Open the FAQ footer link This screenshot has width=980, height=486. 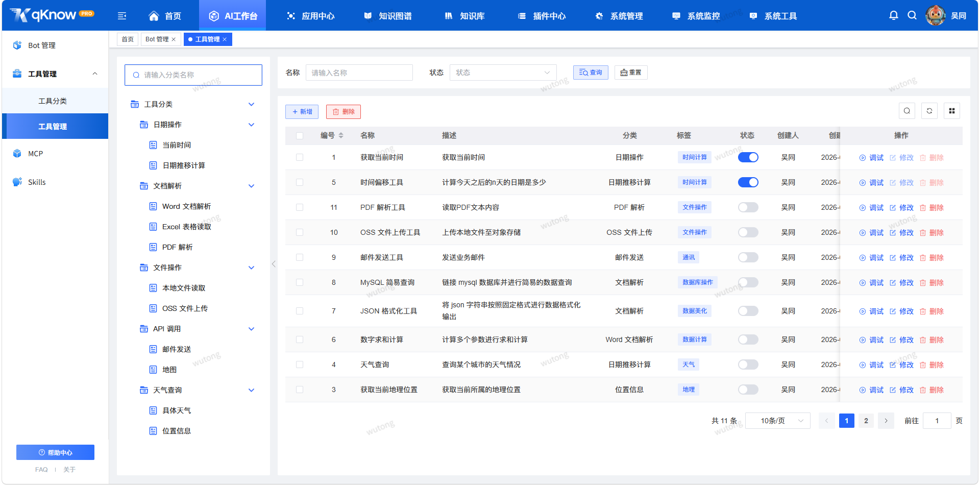41,470
